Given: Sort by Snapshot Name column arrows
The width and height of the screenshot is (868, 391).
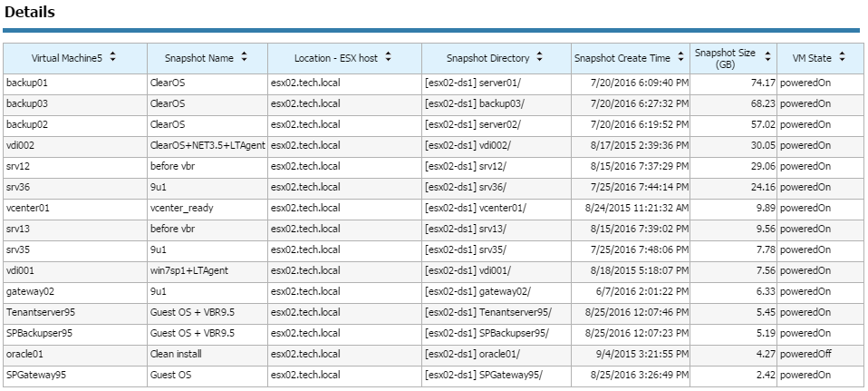Looking at the screenshot, I should (244, 57).
